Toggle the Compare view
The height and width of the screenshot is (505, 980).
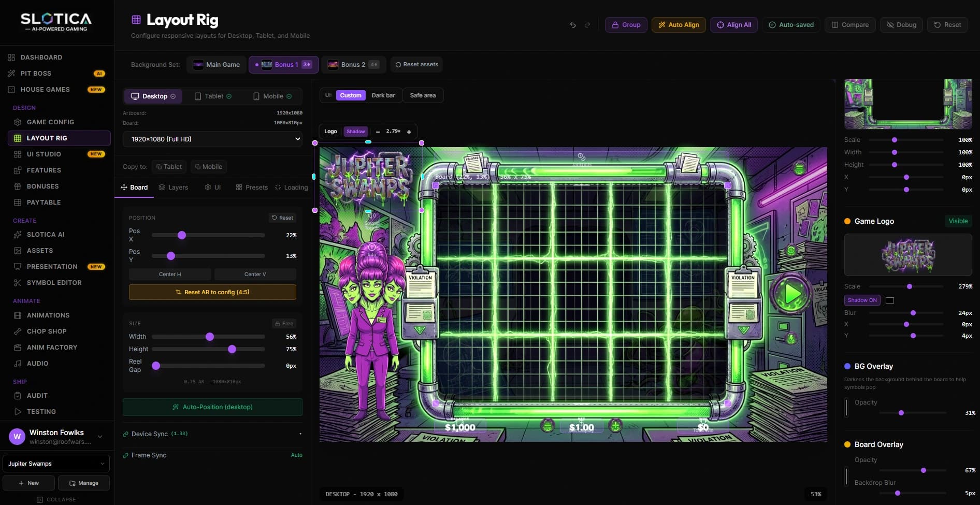[x=850, y=25]
